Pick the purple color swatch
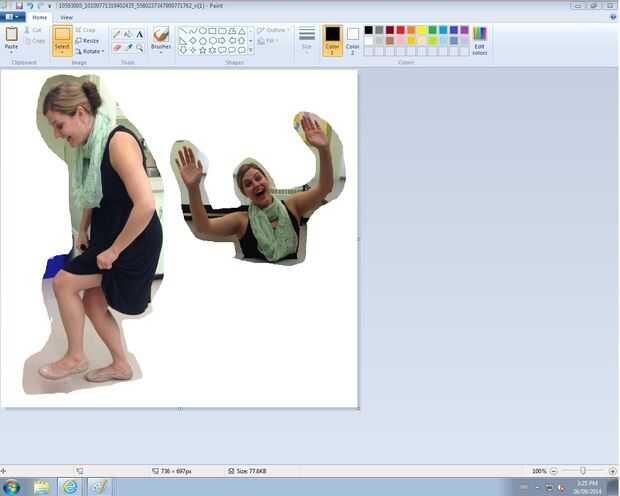The height and width of the screenshot is (496, 620). (x=465, y=30)
